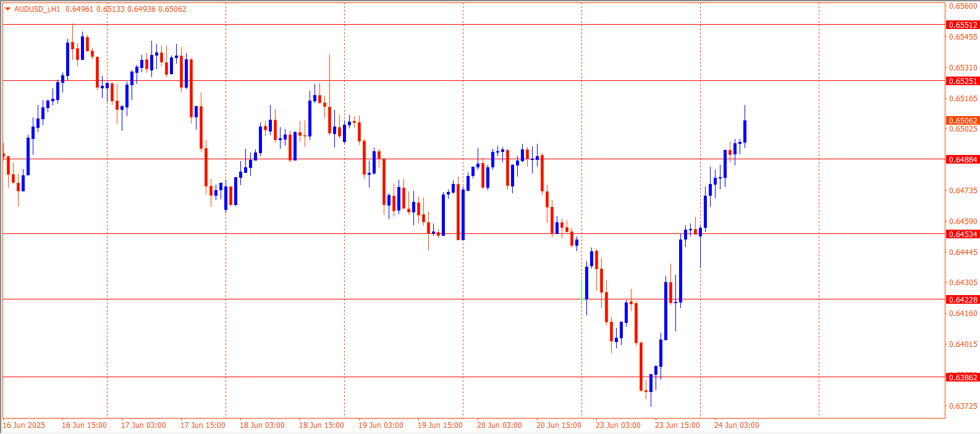Click the 0.65310 price scale value
The height and width of the screenshot is (434, 980).
pos(963,68)
